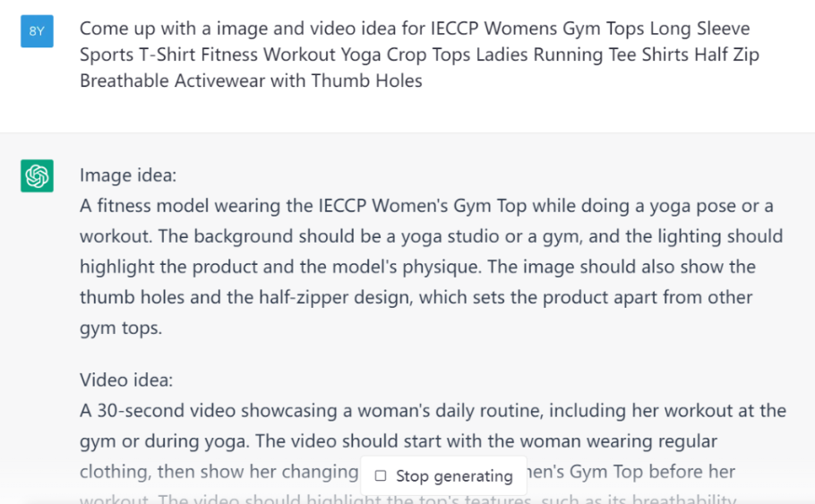Click the 'Video idea:' heading

[x=126, y=380]
